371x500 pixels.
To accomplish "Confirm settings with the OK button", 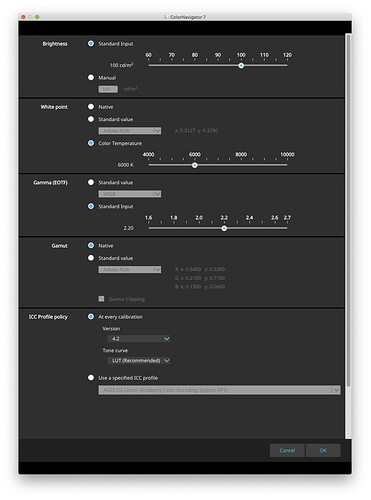I will click(323, 450).
